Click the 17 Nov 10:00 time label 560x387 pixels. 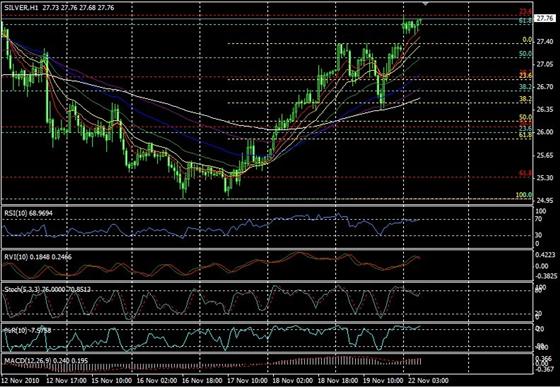247,380
